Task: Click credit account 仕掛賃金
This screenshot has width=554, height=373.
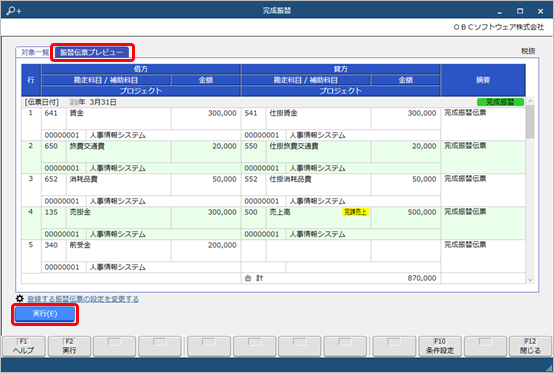Action: pyautogui.click(x=283, y=113)
